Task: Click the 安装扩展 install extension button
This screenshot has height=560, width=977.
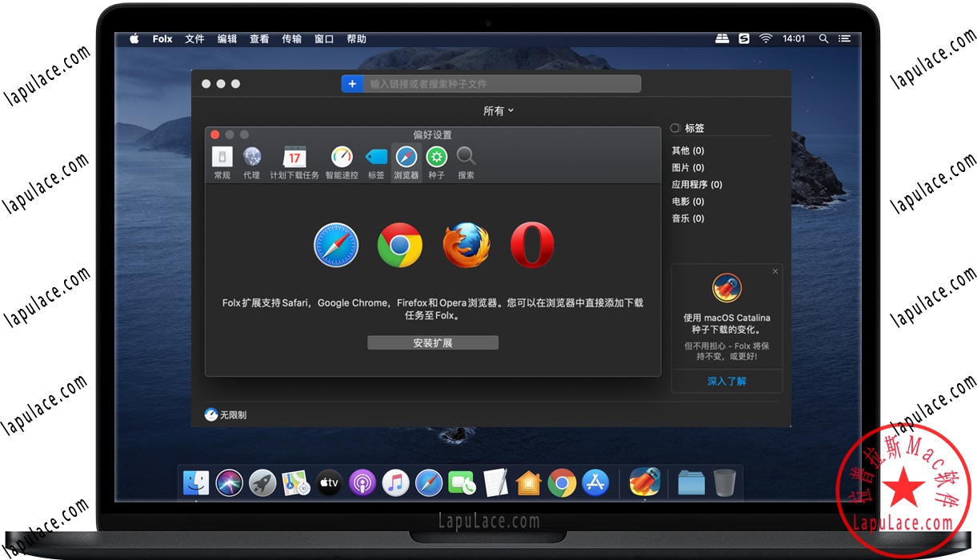Action: 432,342
